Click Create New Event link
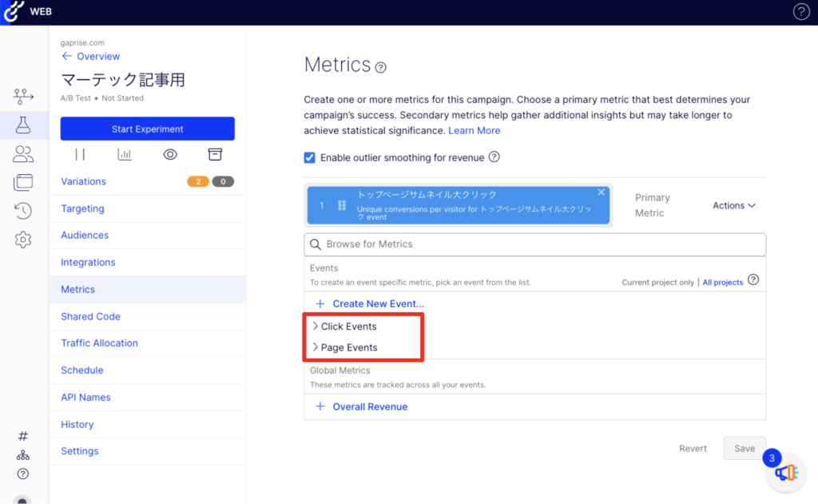 pos(377,304)
